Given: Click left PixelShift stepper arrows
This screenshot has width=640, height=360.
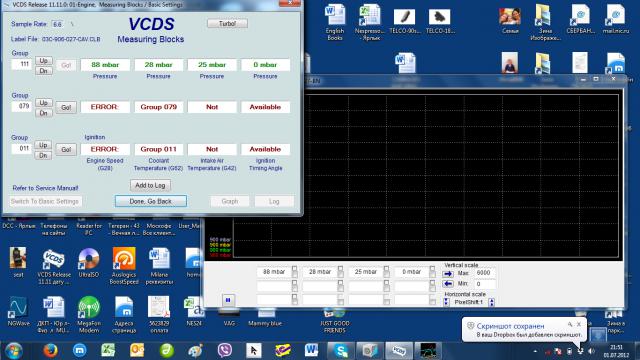Looking at the screenshot, I should pyautogui.click(x=446, y=302).
